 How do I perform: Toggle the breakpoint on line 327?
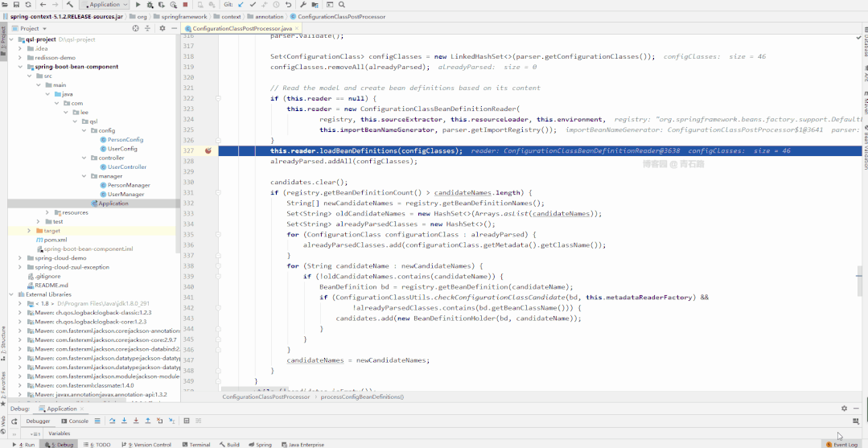(208, 150)
